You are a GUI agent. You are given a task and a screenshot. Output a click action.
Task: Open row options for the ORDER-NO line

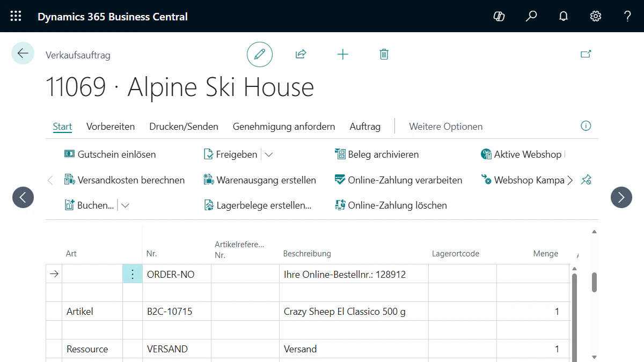tap(133, 274)
